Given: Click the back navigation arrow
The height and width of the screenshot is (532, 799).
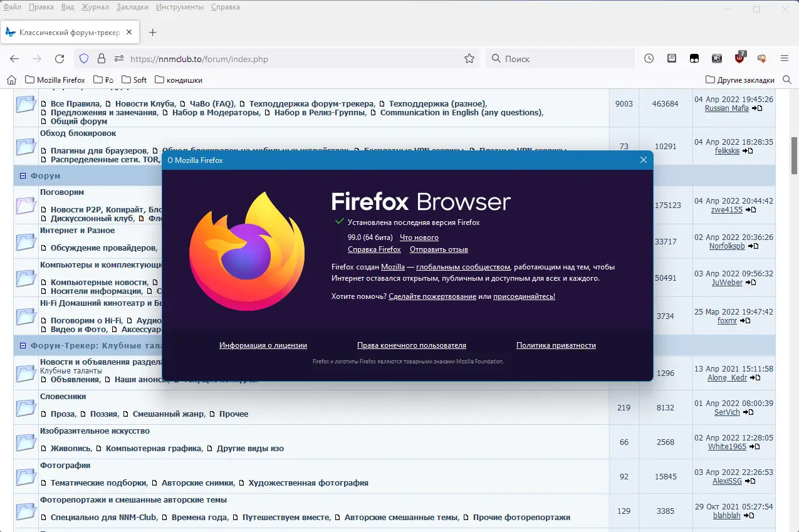Looking at the screenshot, I should point(14,58).
